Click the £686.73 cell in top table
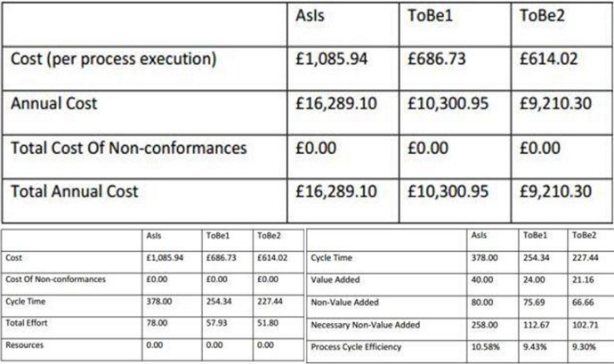Screen dimensions: 614x364 437,59
